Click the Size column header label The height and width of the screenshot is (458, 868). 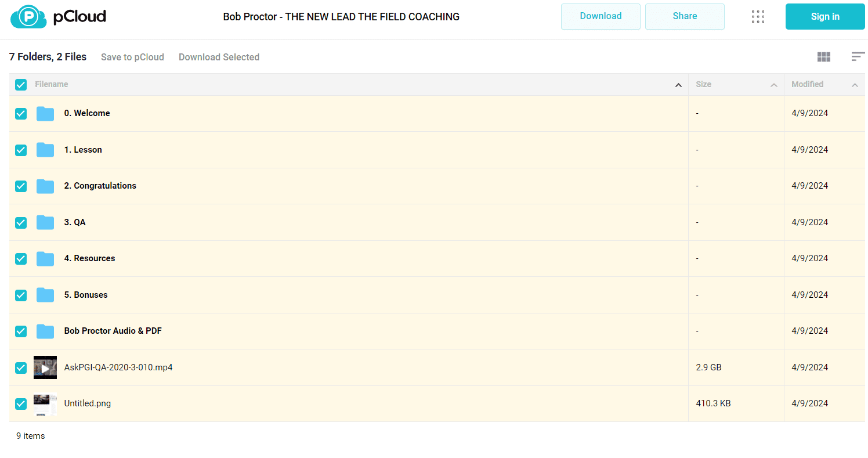pos(703,84)
